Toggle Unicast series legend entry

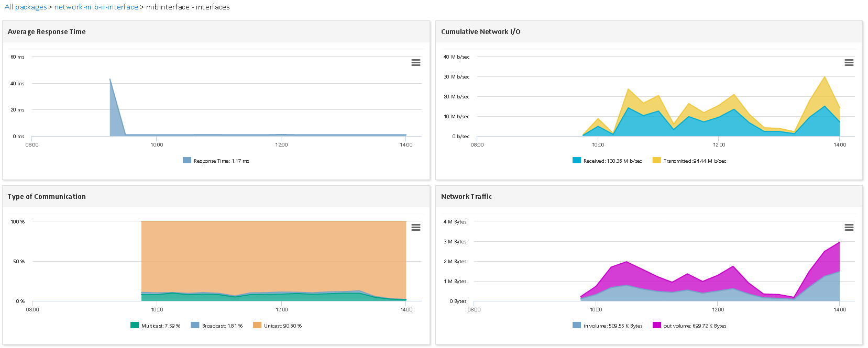coord(282,326)
